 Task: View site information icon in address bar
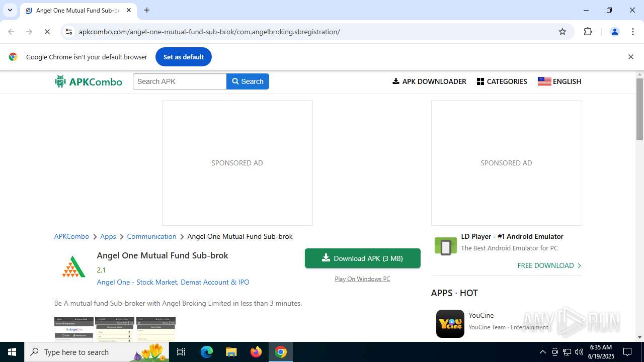click(69, 32)
